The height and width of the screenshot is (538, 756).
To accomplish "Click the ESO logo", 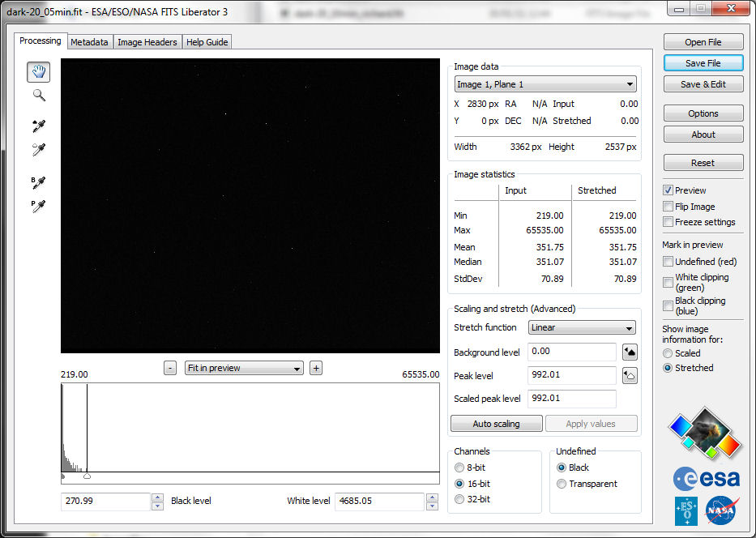I will click(x=686, y=511).
